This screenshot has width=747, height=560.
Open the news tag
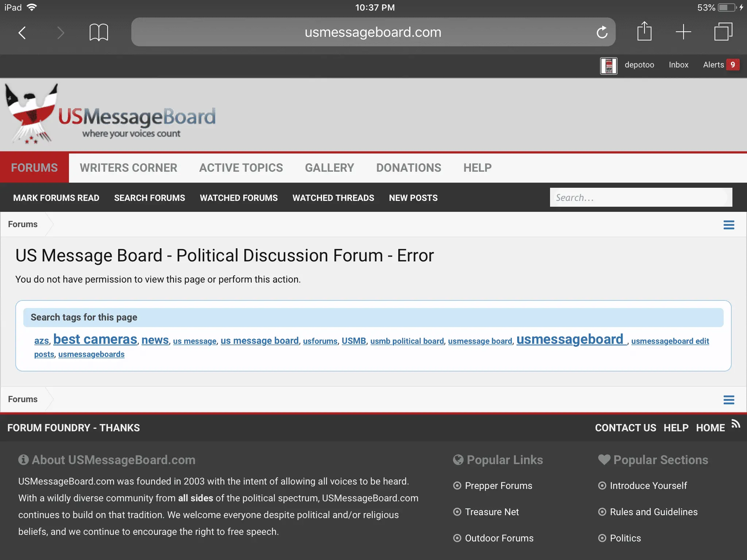tap(155, 340)
